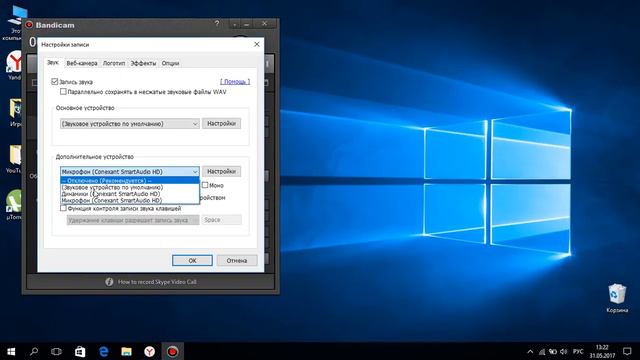The image size is (640, 360).
Task: Open Task View on taskbar
Action: [x=56, y=351]
